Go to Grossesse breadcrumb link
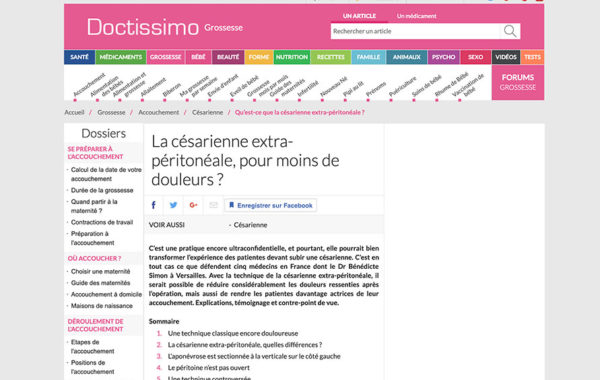 click(111, 113)
